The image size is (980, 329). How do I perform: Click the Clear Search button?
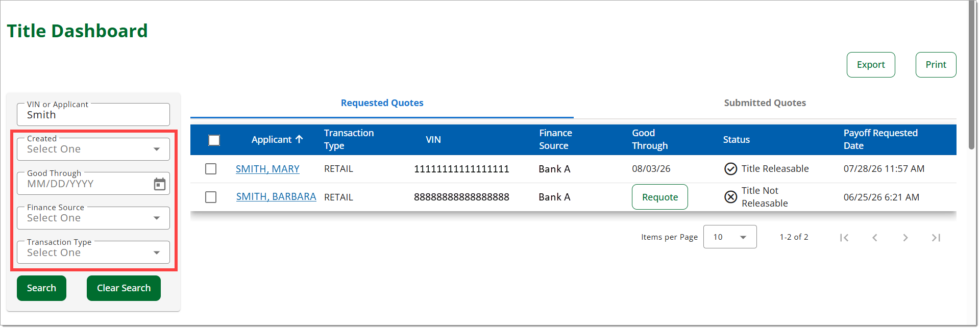(x=124, y=288)
